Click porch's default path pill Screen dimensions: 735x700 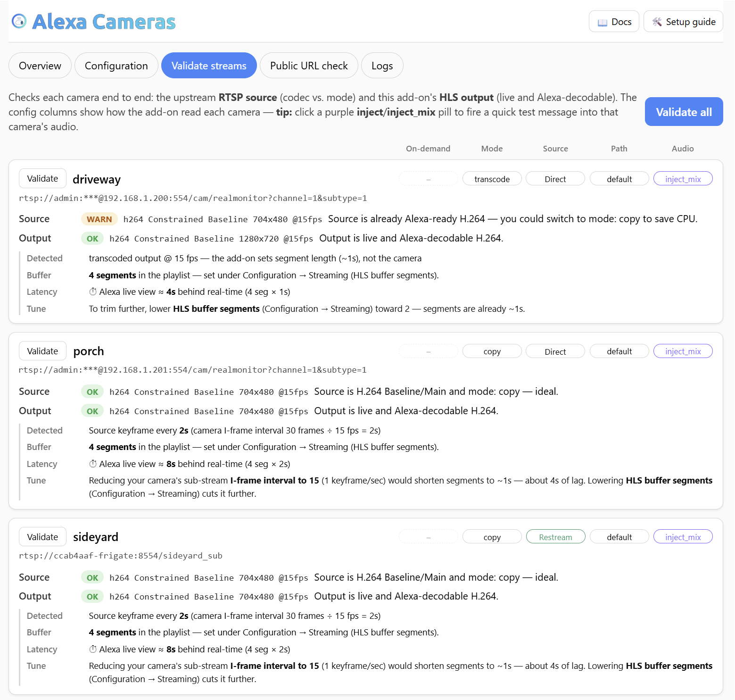point(619,351)
